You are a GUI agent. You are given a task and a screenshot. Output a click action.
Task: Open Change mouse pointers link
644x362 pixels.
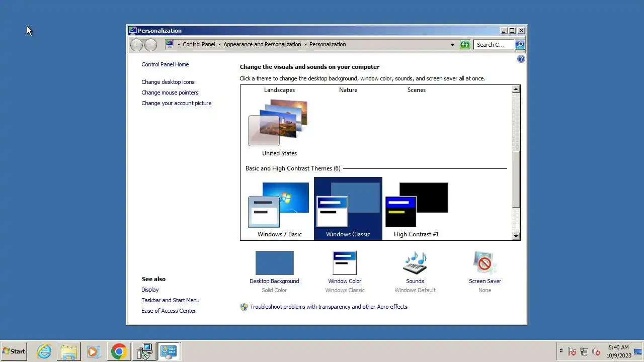pos(170,93)
